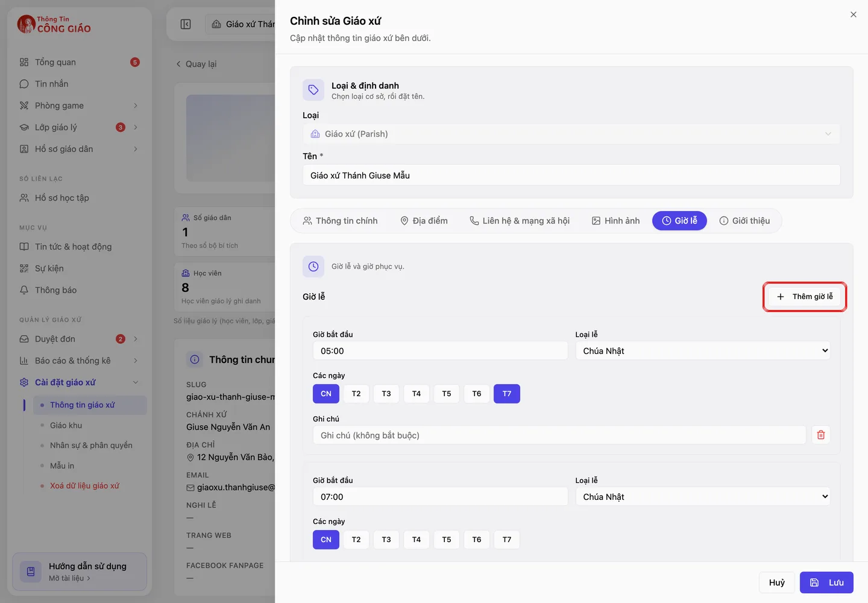The height and width of the screenshot is (603, 868).
Task: Toggle T6 day in the 07:00 entry
Action: [477, 540]
